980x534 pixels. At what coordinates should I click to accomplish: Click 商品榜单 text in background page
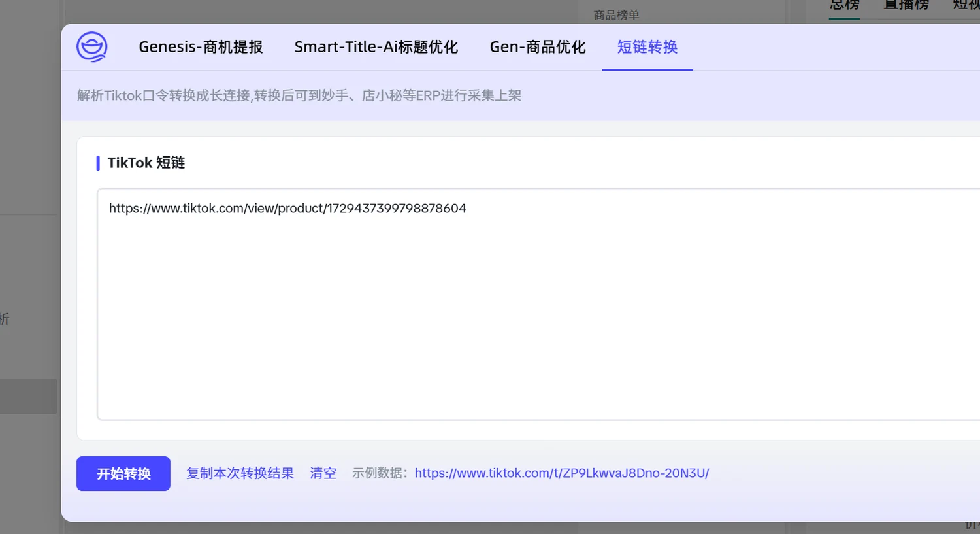tap(617, 15)
